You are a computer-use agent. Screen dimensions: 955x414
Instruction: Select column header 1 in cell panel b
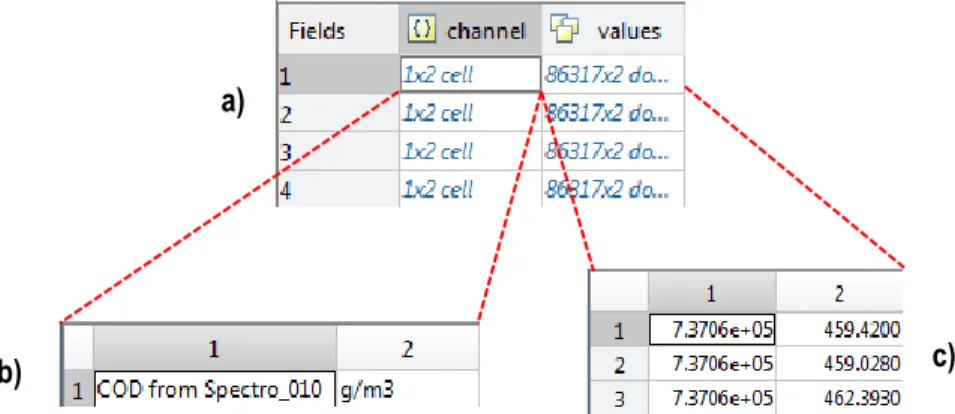point(214,348)
